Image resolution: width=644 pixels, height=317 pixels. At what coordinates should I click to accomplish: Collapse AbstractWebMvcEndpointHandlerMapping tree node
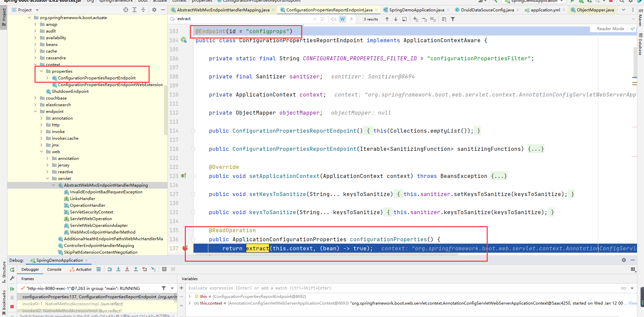(53, 185)
